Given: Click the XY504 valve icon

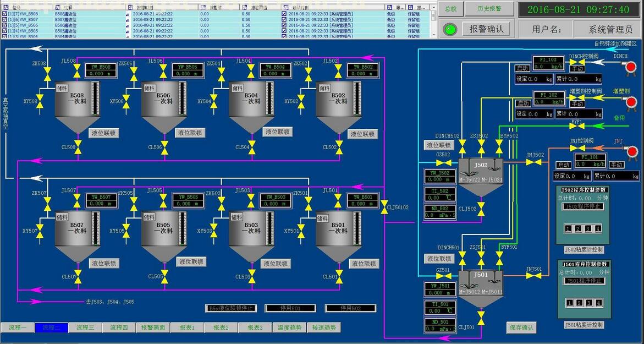Looking at the screenshot, I should pos(213,101).
